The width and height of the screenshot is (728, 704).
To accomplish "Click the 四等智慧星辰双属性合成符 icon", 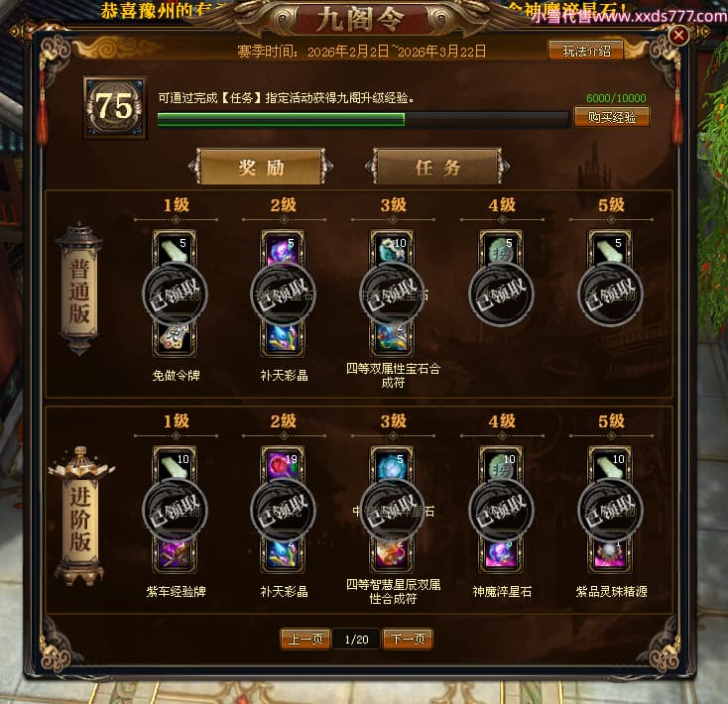I will 392,553.
